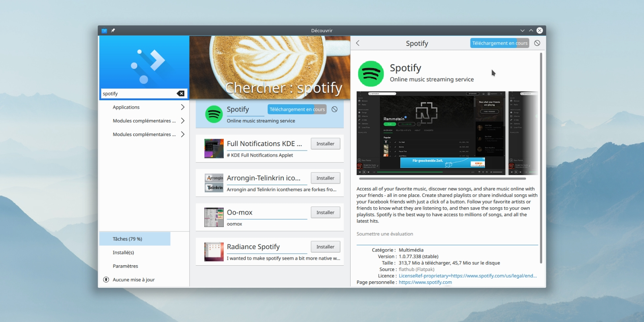Click the horizontal screenshot scrollbar
The height and width of the screenshot is (322, 644).
[x=442, y=178]
